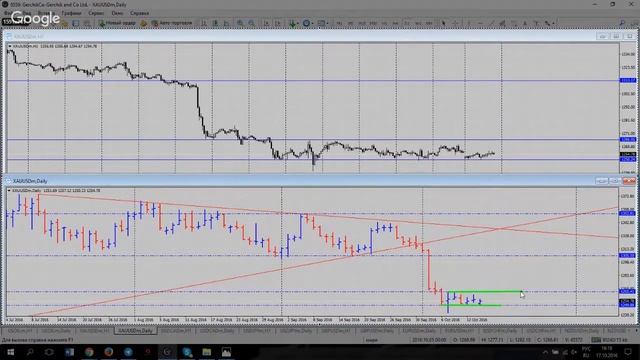Select the upper green horizontal line

coord(484,291)
